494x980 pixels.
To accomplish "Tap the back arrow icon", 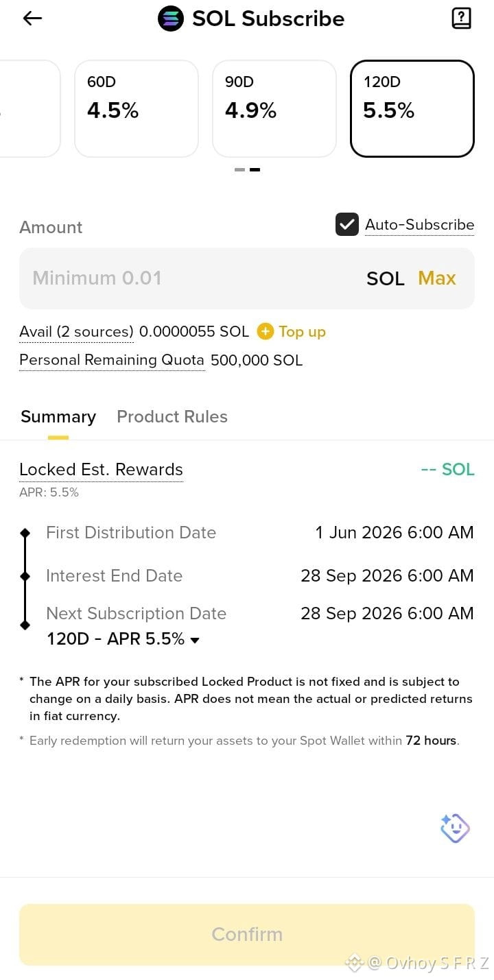I will point(32,19).
